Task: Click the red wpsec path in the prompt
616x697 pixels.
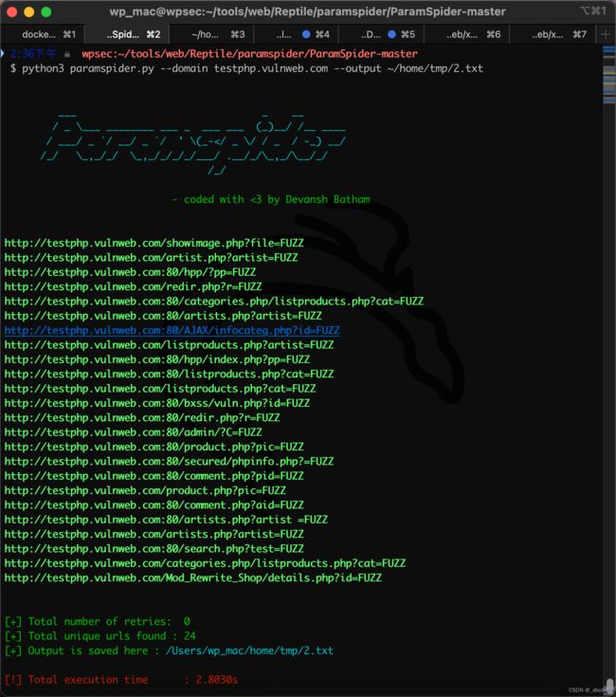Action: tap(249, 54)
